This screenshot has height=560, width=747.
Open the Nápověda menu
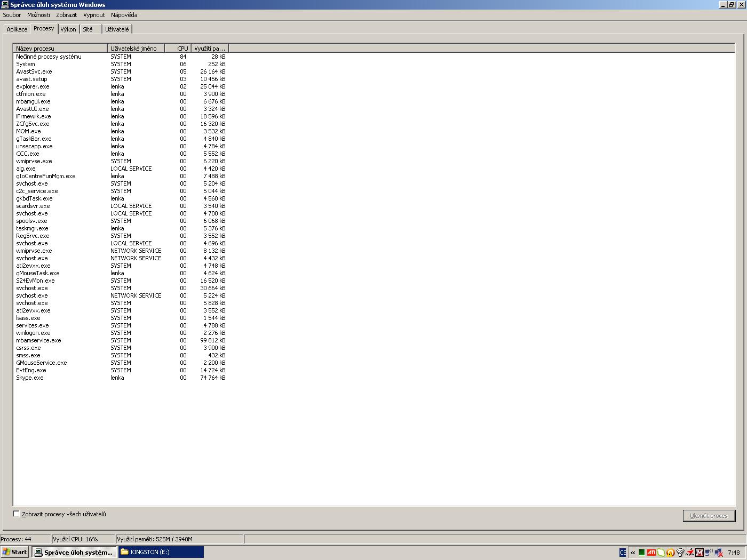[124, 15]
